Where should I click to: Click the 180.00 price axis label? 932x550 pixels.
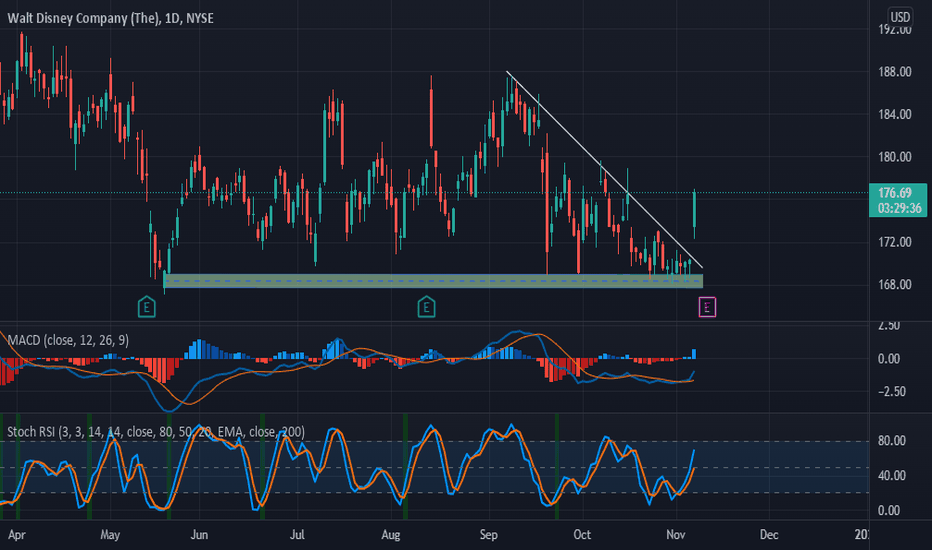click(x=895, y=157)
